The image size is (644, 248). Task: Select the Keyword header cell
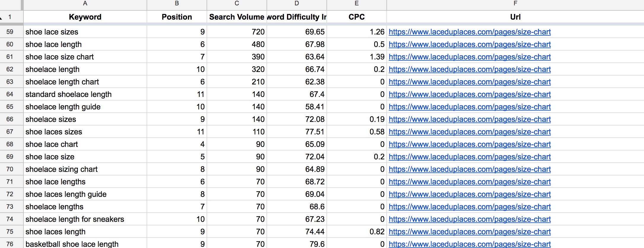85,17
